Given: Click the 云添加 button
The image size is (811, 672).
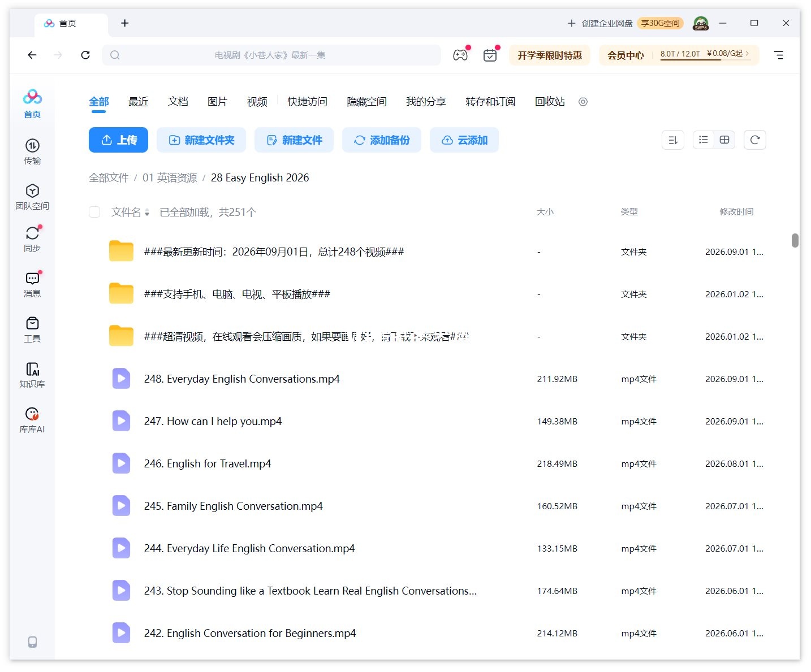Looking at the screenshot, I should (x=464, y=140).
